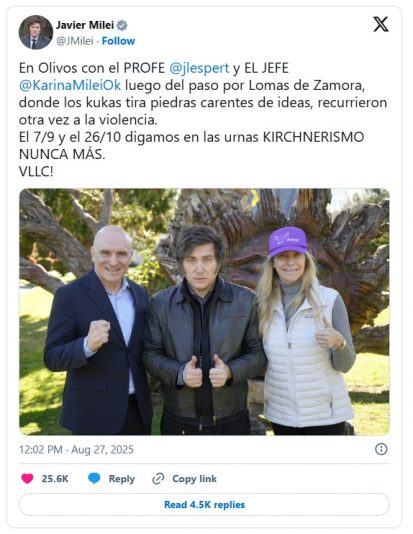The height and width of the screenshot is (534, 413).
Task: Click Javier Milei's profile avatar
Action: (x=35, y=32)
